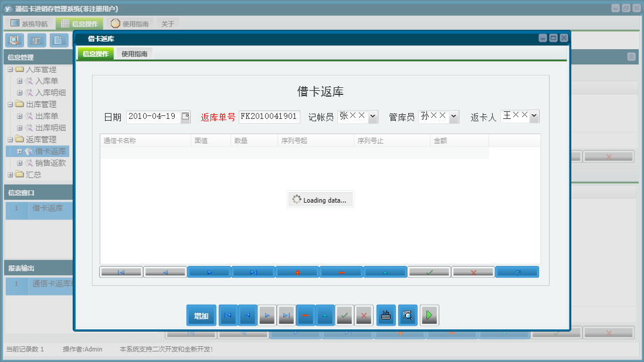This screenshot has width=644, height=362.
Task: Click 数量 column header
Action: click(x=254, y=141)
